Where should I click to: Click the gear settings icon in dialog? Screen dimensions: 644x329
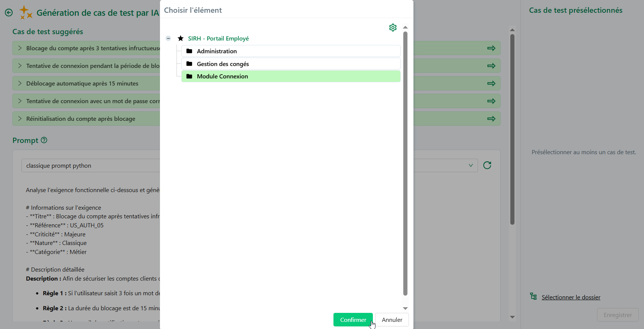(393, 28)
